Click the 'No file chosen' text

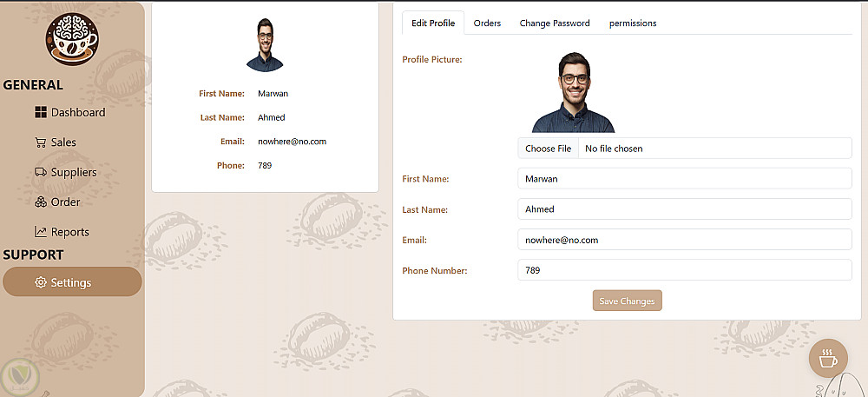pyautogui.click(x=614, y=149)
